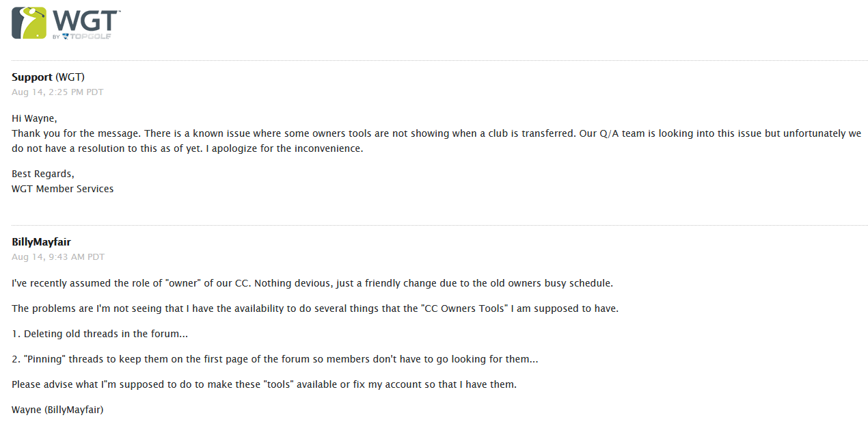Viewport: 868px width, 422px height.
Task: Click the dotted divider above BillyMayfair's message
Action: (439, 225)
